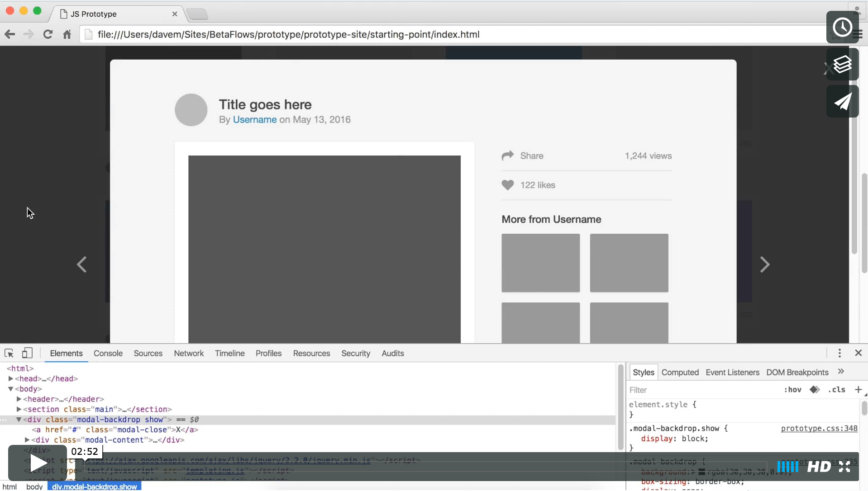
Task: Select html in the breadcrumb bar
Action: pos(10,486)
